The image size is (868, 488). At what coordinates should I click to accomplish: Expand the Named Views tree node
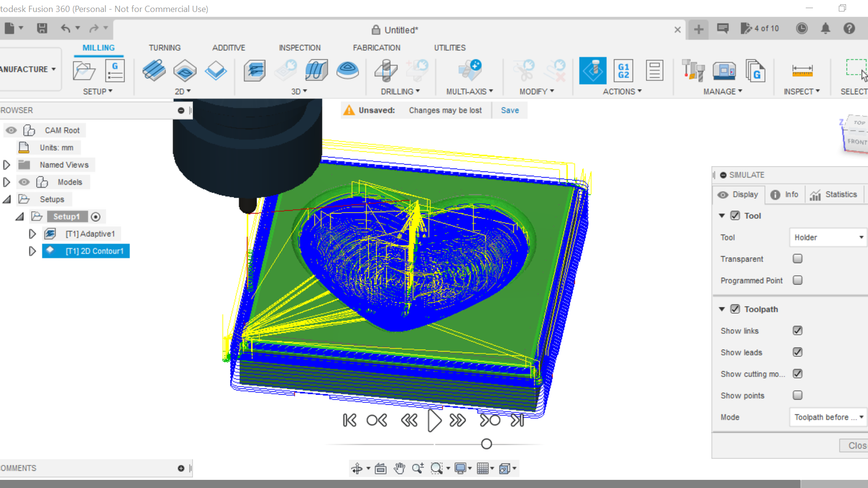(7, 165)
